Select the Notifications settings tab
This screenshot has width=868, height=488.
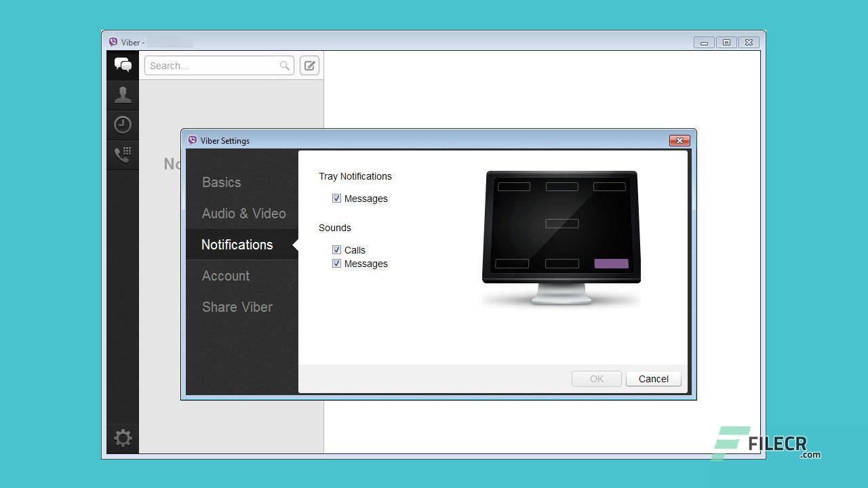[242, 245]
